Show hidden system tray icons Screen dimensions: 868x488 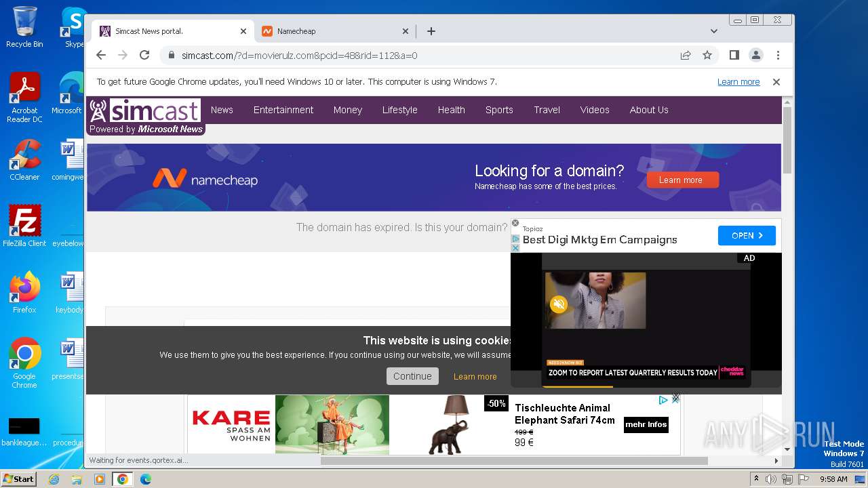[755, 479]
